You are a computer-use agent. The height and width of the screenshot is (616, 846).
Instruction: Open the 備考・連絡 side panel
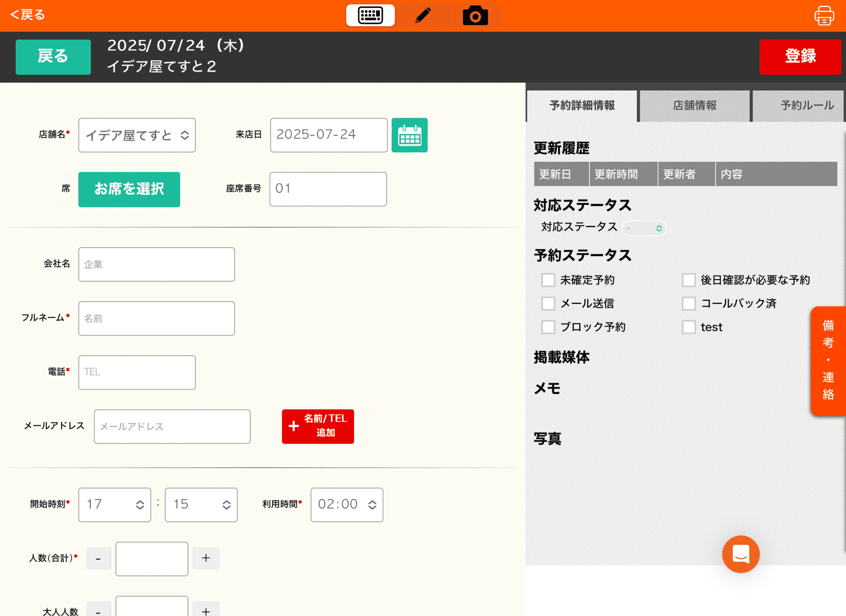(828, 361)
